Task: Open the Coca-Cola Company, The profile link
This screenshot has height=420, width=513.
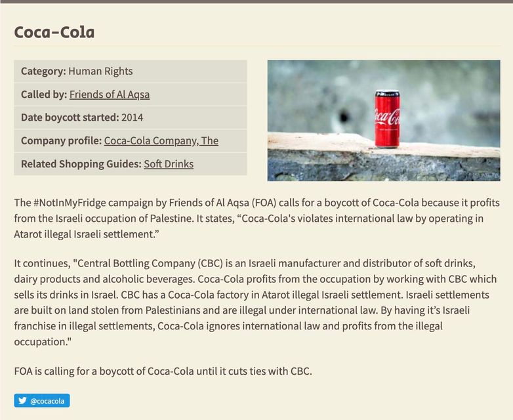Action: 161,140
